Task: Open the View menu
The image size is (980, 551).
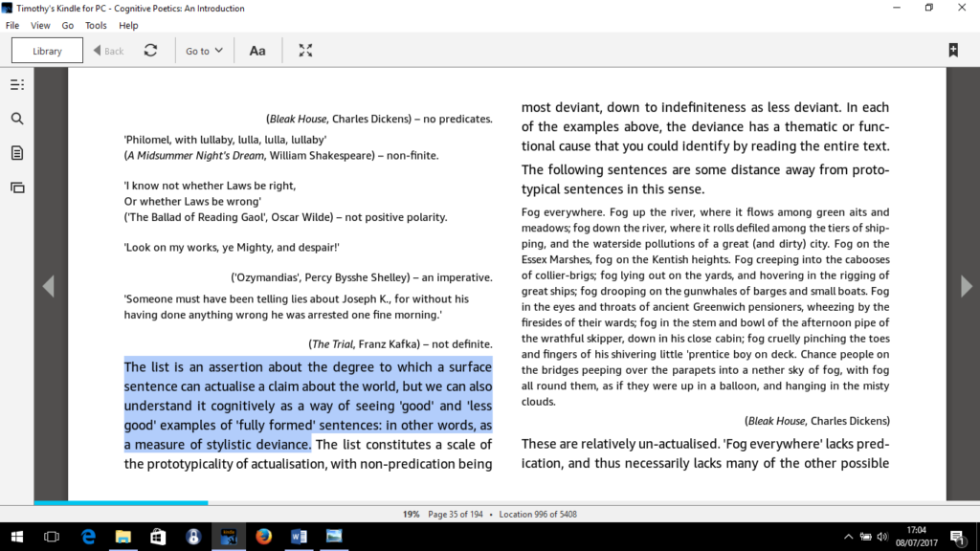Action: coord(40,26)
